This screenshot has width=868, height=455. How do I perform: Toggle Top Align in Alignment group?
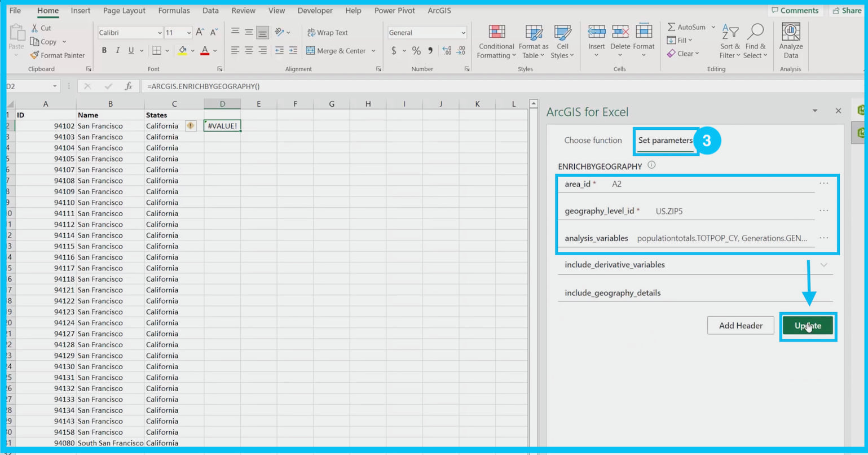click(x=235, y=32)
